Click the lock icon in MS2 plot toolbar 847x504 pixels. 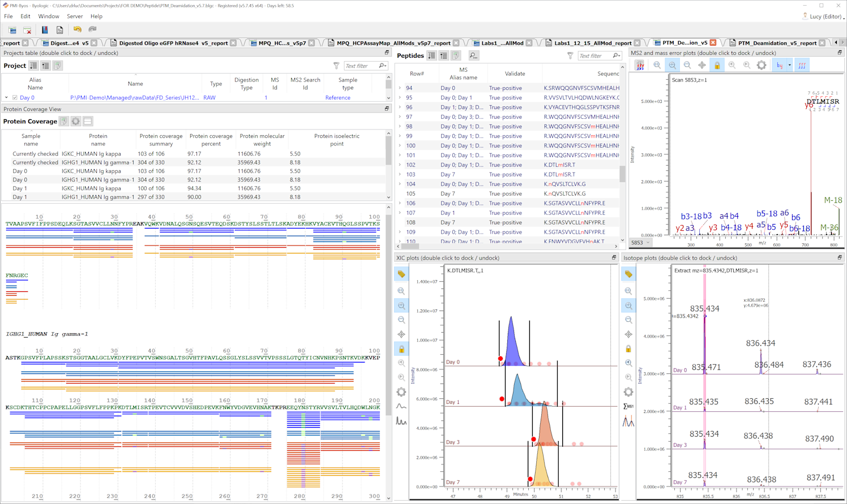(717, 66)
